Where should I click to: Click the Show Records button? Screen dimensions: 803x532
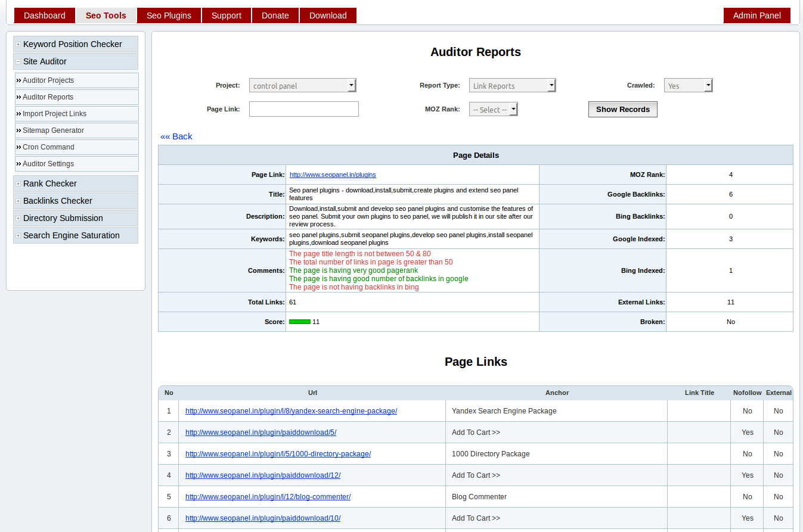pos(623,110)
